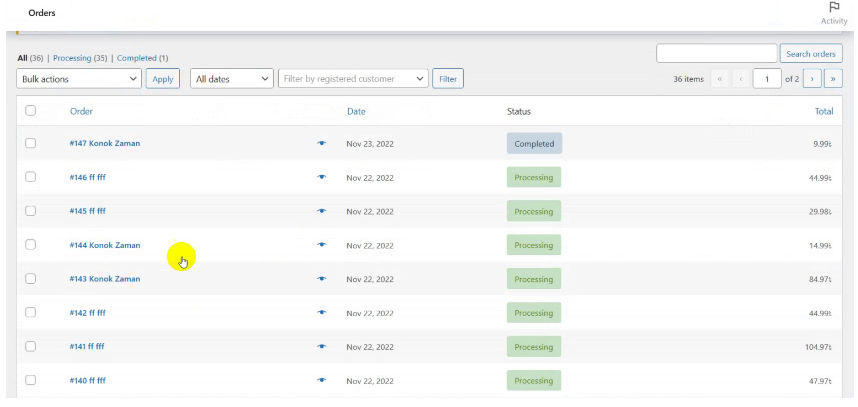Preview order #141 with eye icon
This screenshot has width=858, height=407.
[322, 347]
